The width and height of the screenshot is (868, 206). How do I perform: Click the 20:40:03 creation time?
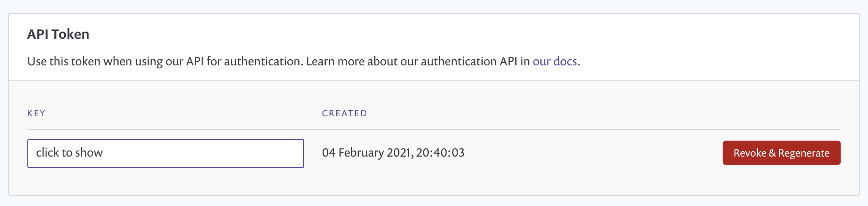click(440, 153)
